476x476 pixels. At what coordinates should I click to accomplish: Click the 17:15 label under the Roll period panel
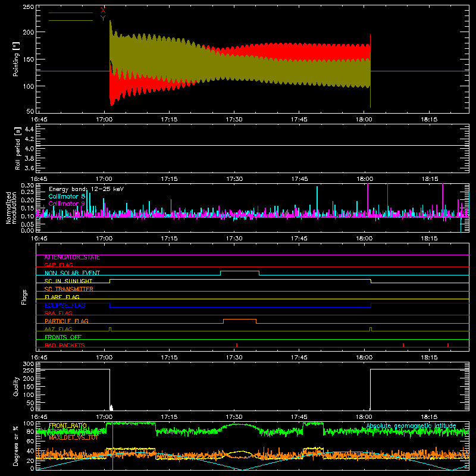pos(169,179)
